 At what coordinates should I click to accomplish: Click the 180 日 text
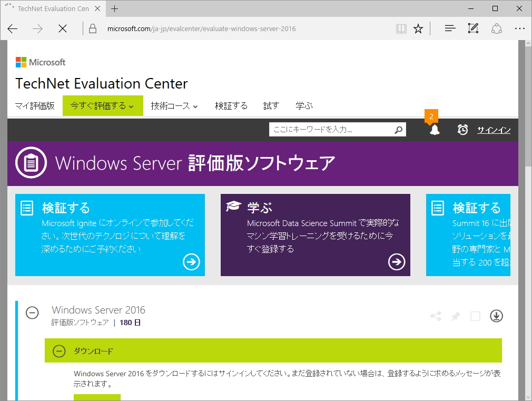click(130, 322)
